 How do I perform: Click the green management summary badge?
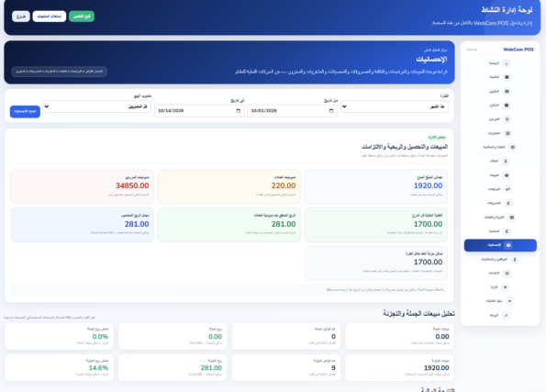(437, 138)
